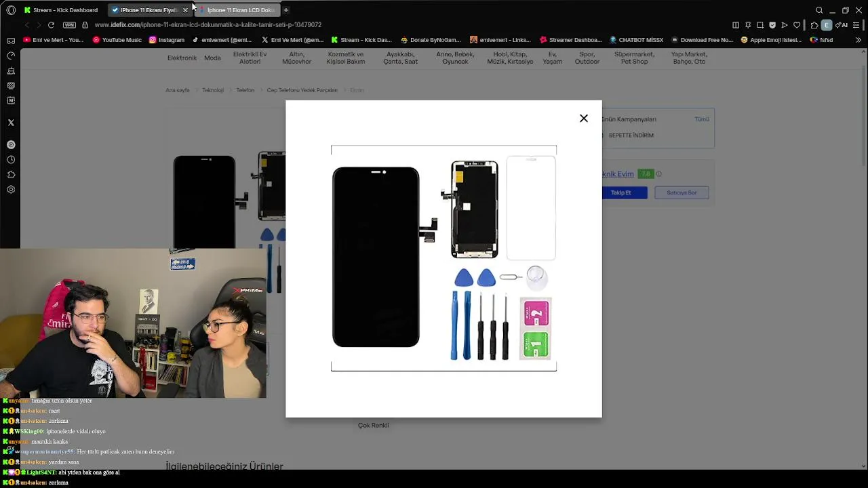Open history clock sidebar icon

[x=11, y=159]
